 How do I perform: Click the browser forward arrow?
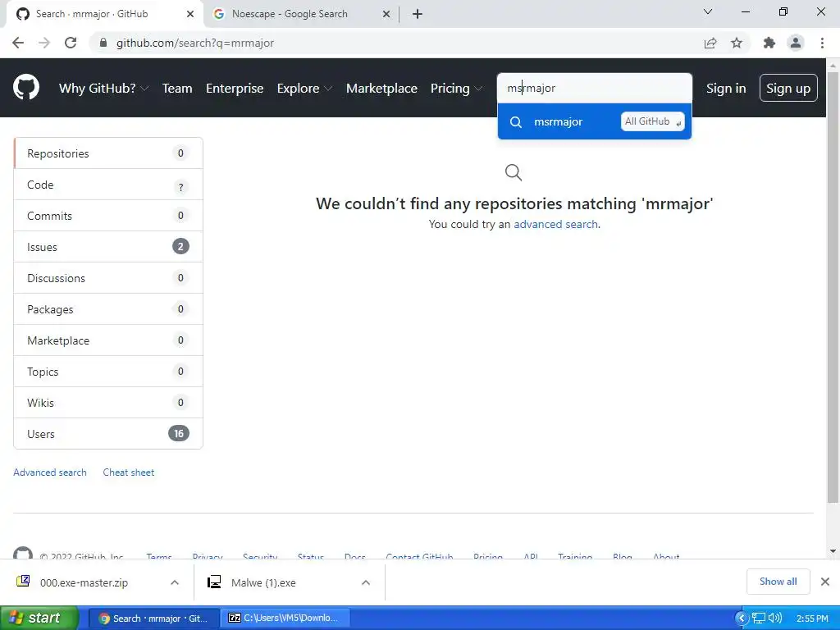point(44,43)
